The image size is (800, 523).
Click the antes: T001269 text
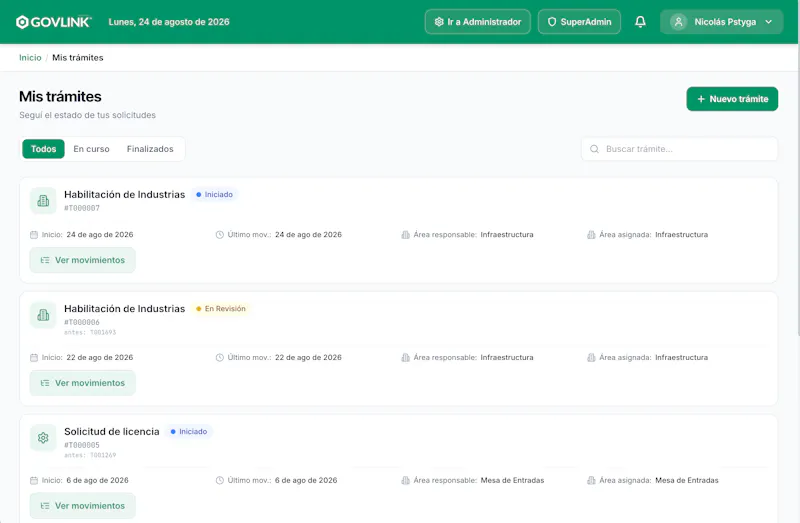coord(90,456)
